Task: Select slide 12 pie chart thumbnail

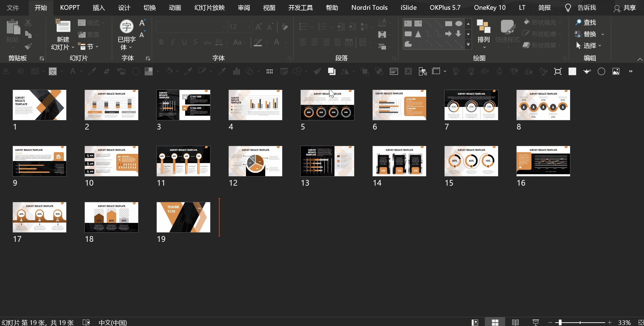Action: point(255,161)
